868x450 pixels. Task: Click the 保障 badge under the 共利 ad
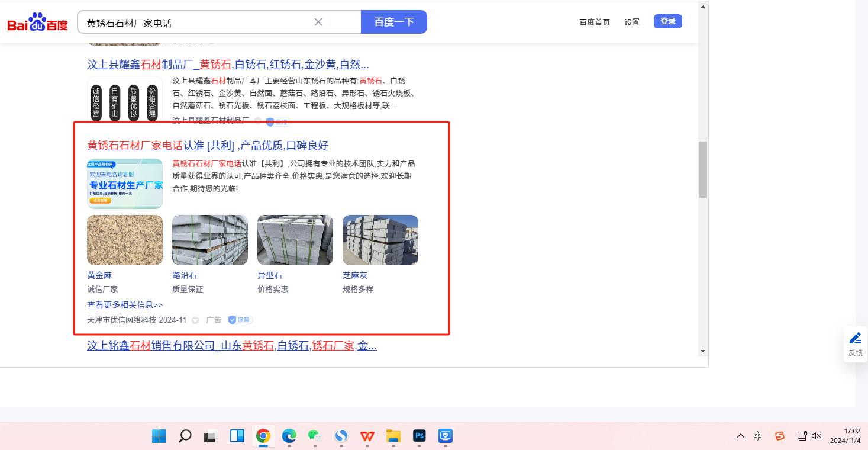pos(241,320)
